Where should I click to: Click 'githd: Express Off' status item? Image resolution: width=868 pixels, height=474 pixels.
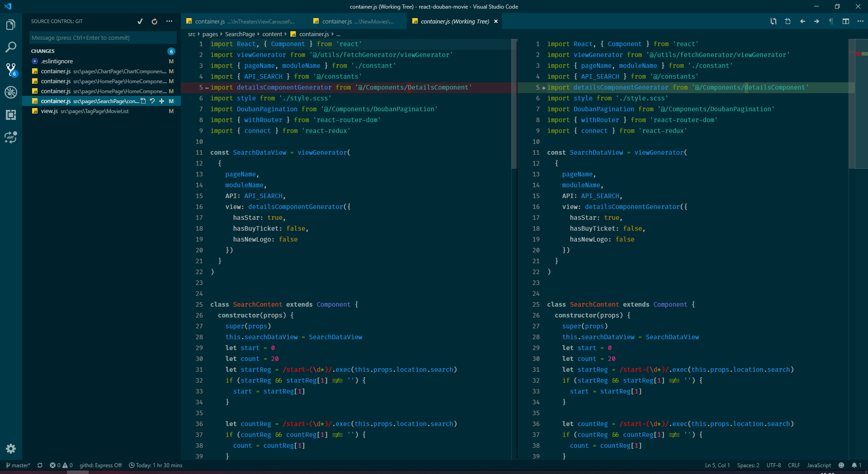point(101,465)
